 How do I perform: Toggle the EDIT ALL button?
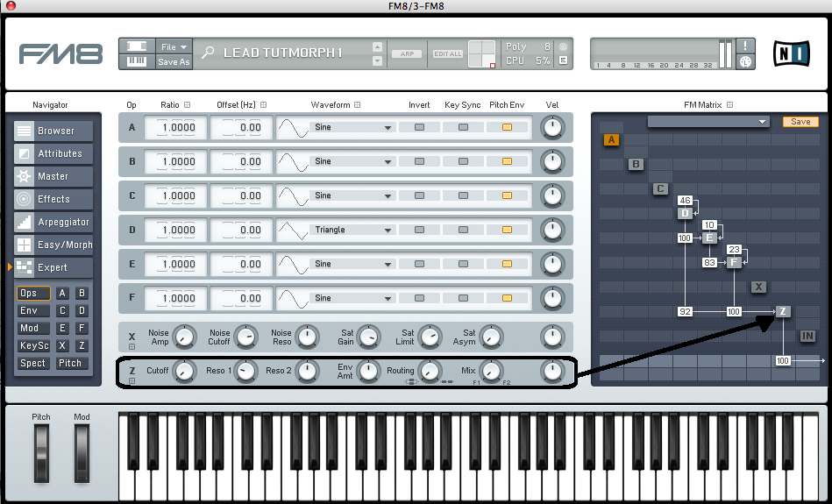[448, 54]
